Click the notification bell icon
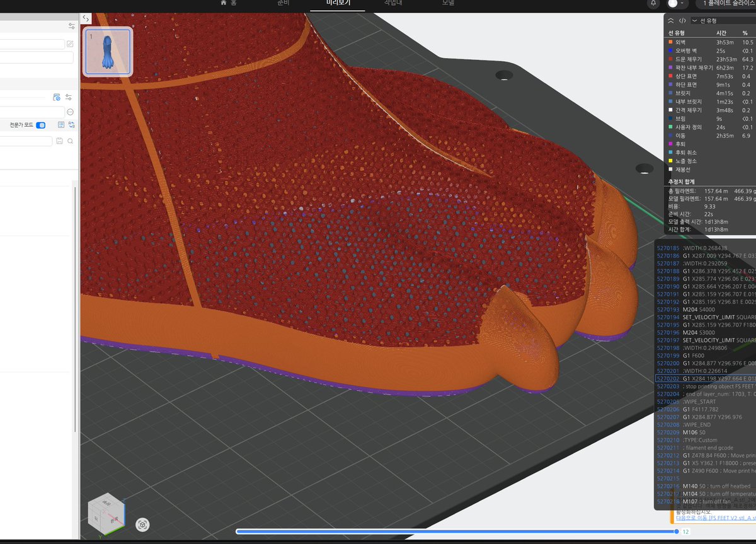 click(653, 3)
